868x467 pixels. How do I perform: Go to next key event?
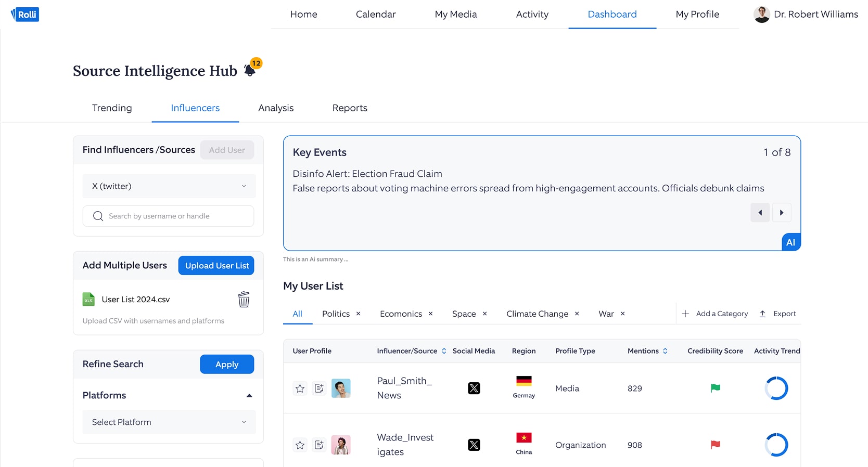tap(782, 212)
